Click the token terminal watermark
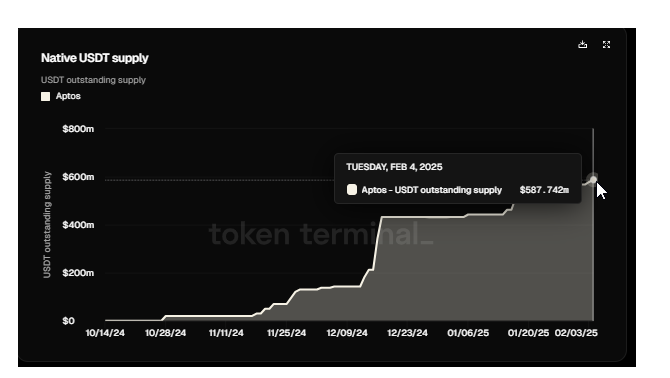Viewport: 670px width, 378px height. pos(321,234)
